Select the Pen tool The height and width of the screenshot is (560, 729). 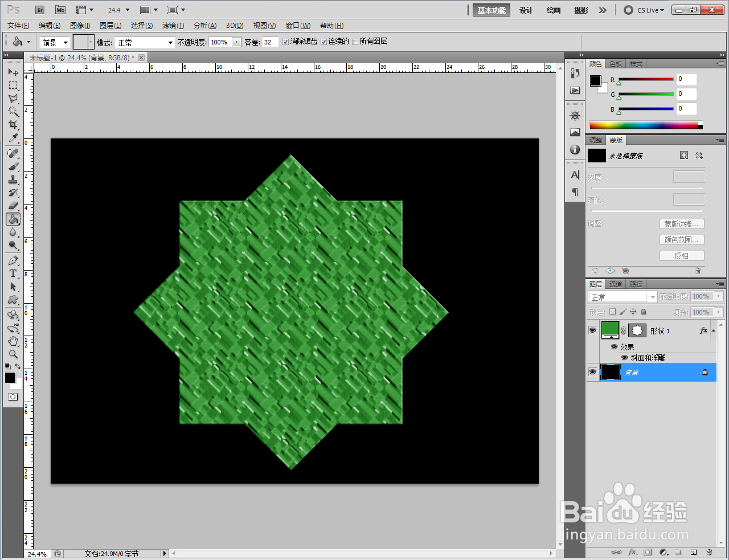(x=13, y=260)
